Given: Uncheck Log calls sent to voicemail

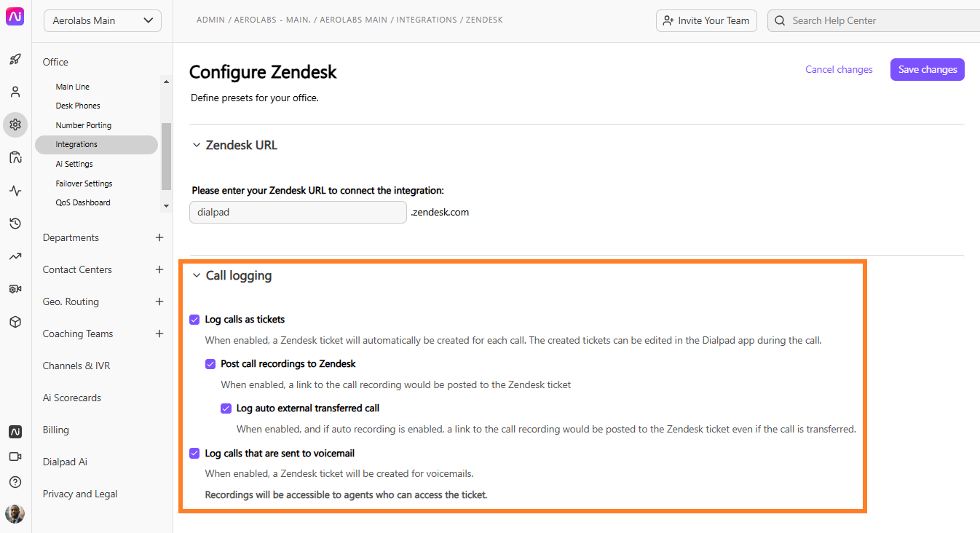Looking at the screenshot, I should tap(194, 453).
